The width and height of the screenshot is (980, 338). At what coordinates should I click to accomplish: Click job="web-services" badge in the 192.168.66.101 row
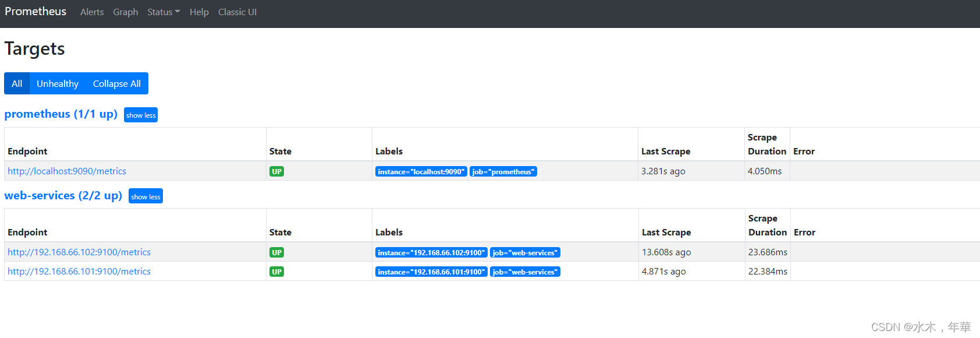525,272
